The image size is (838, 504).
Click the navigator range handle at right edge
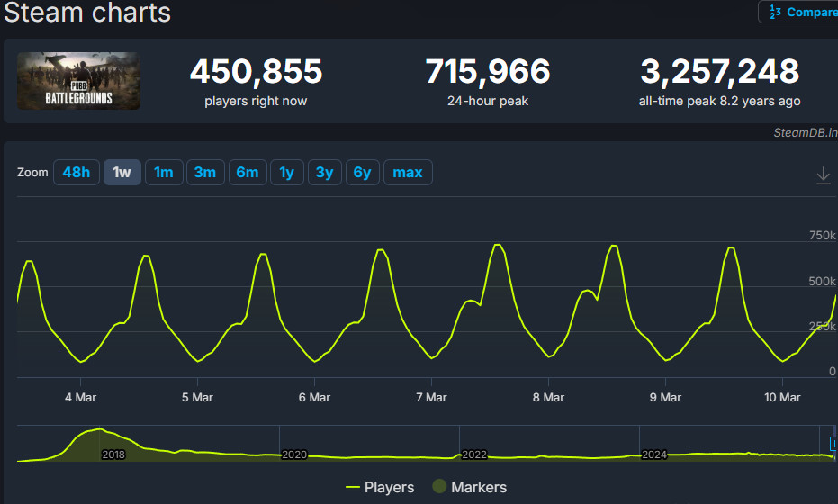point(833,444)
